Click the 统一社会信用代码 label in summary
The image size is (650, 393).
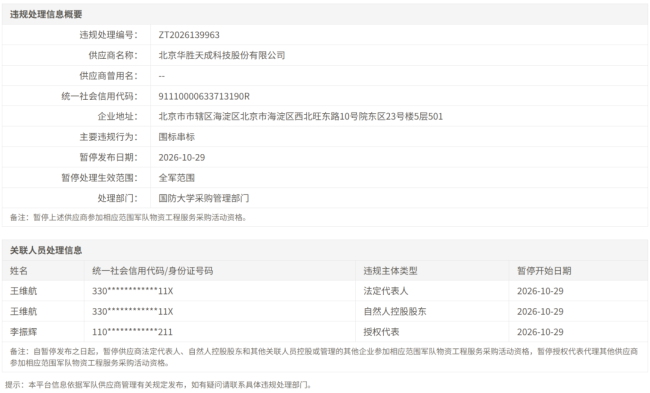coord(99,96)
